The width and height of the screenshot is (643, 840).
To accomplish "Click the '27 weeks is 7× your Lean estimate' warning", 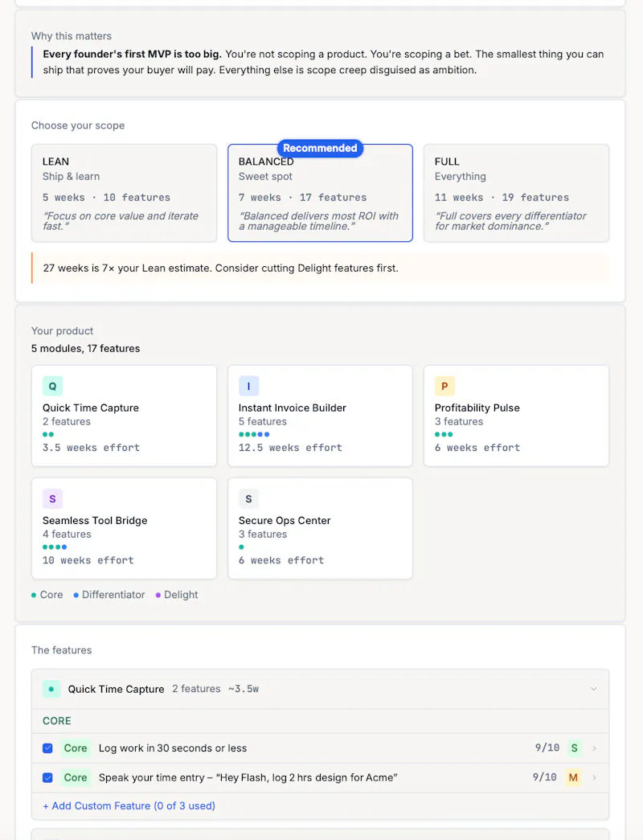I will (x=321, y=268).
